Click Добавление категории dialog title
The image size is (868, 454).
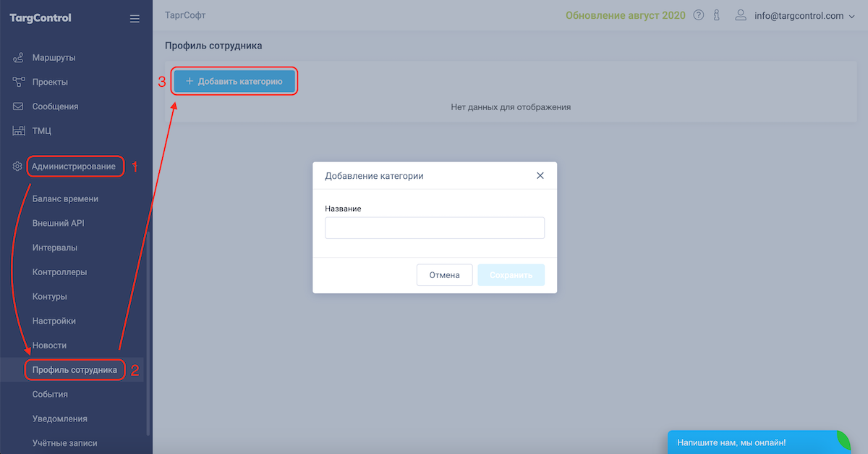[374, 176]
